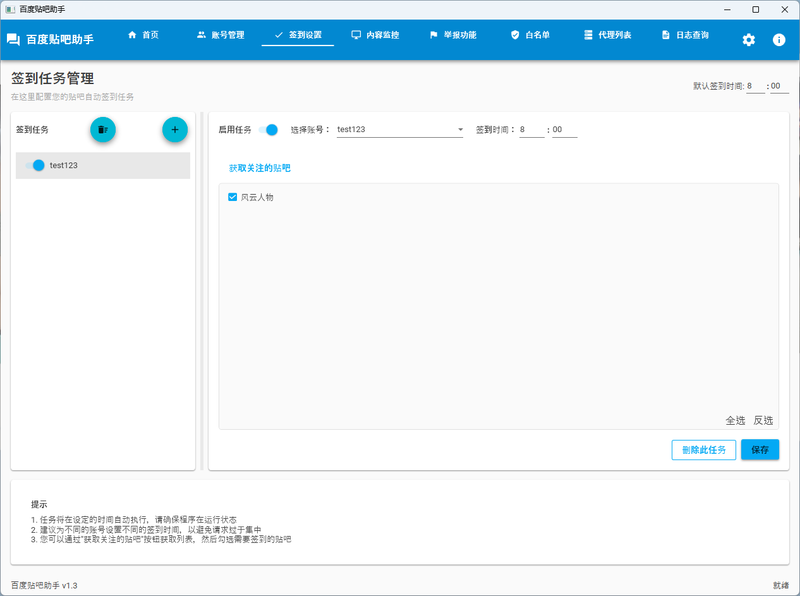Click the monitor icon beside 内容监控
Viewport: 800px width, 596px height.
pos(356,35)
